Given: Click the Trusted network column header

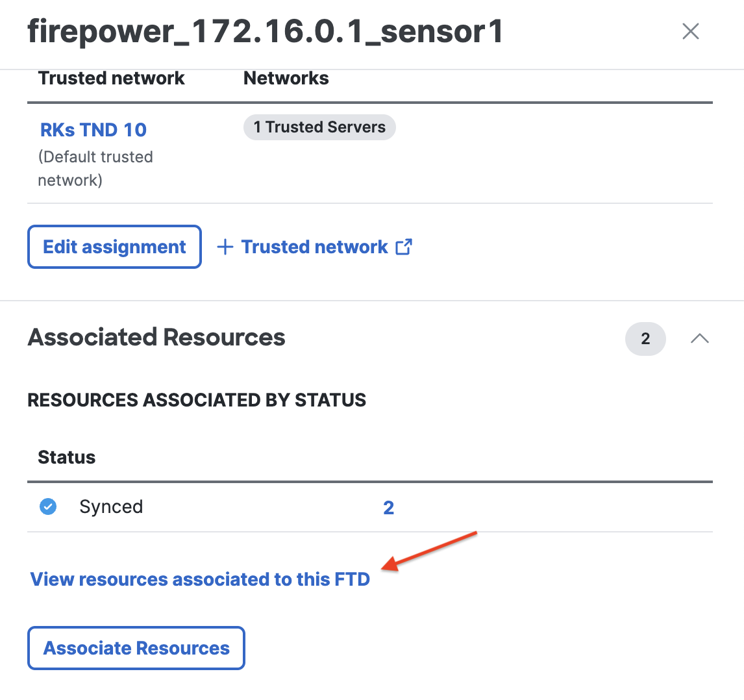Looking at the screenshot, I should (111, 79).
